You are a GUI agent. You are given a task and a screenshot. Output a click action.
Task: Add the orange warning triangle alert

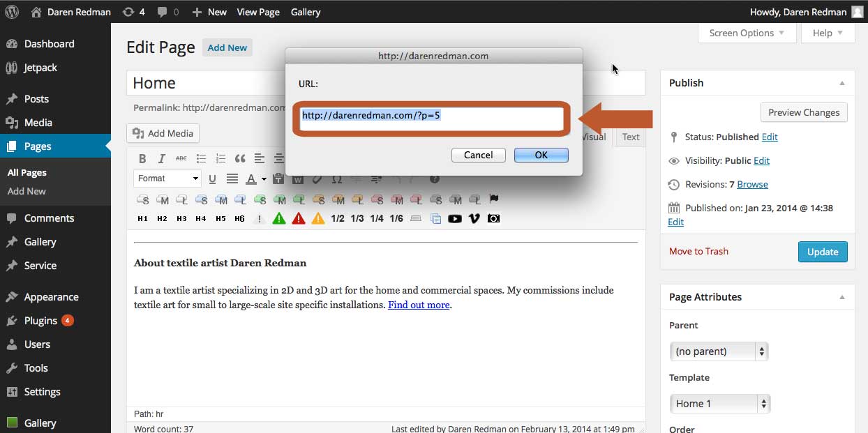[x=318, y=219]
